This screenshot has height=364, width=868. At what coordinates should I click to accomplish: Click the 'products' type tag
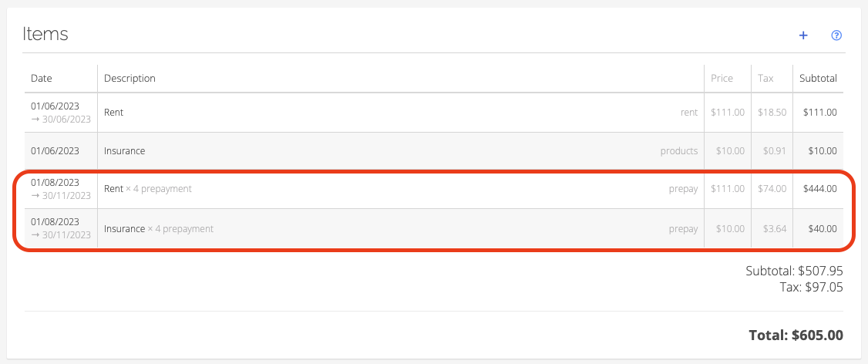click(x=679, y=150)
